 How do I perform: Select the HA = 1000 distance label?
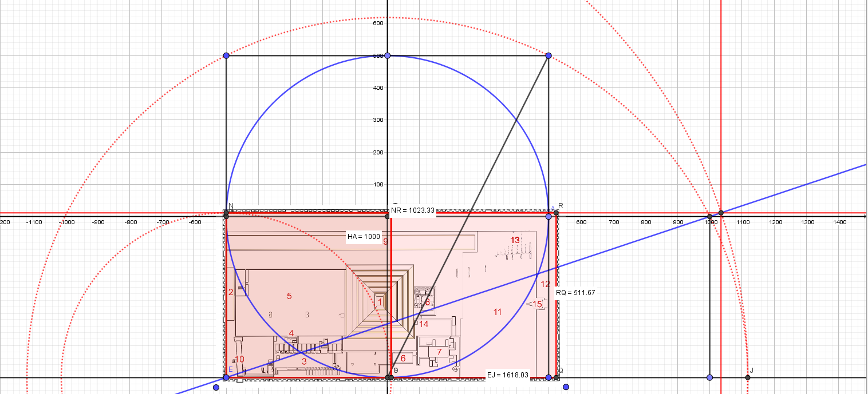364,236
